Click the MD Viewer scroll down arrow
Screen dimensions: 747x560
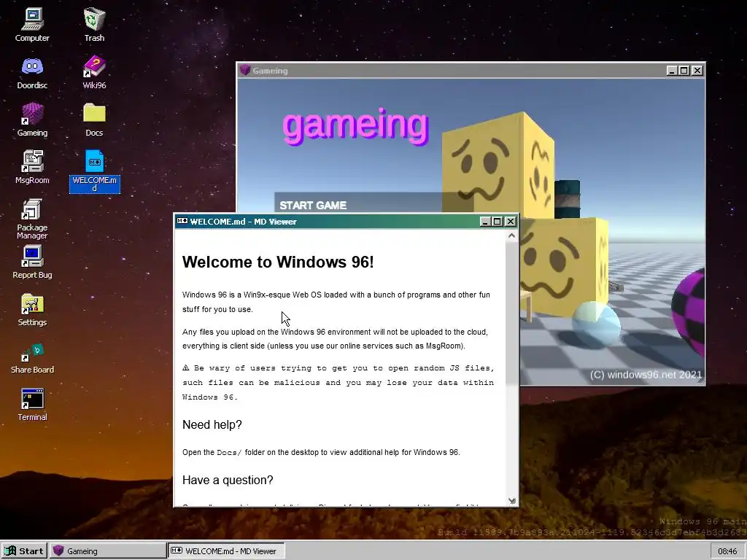click(511, 500)
